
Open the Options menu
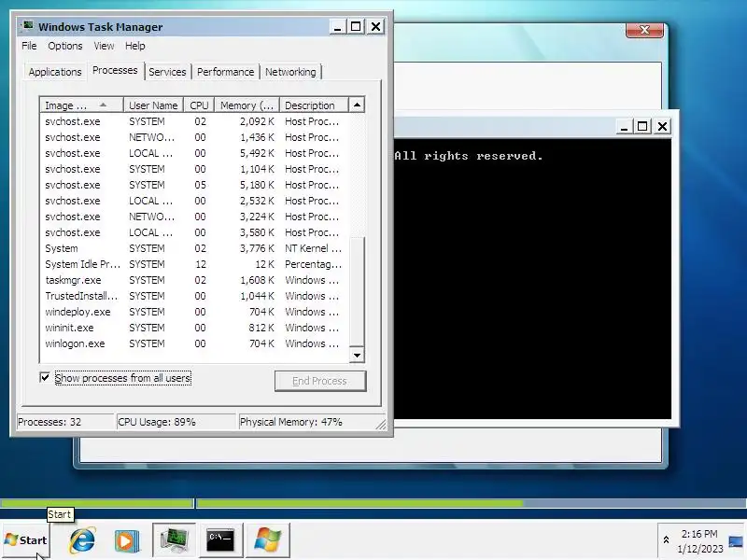click(x=64, y=46)
